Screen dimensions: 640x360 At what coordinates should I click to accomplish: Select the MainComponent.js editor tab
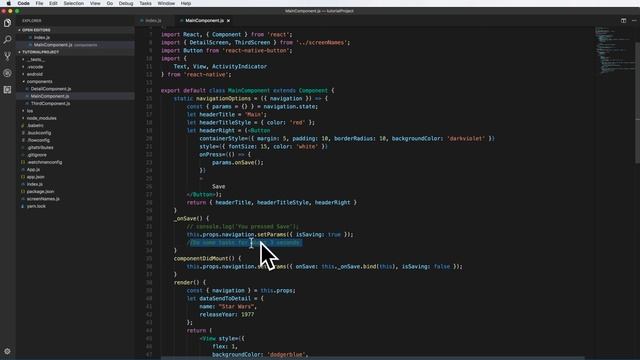[204, 20]
